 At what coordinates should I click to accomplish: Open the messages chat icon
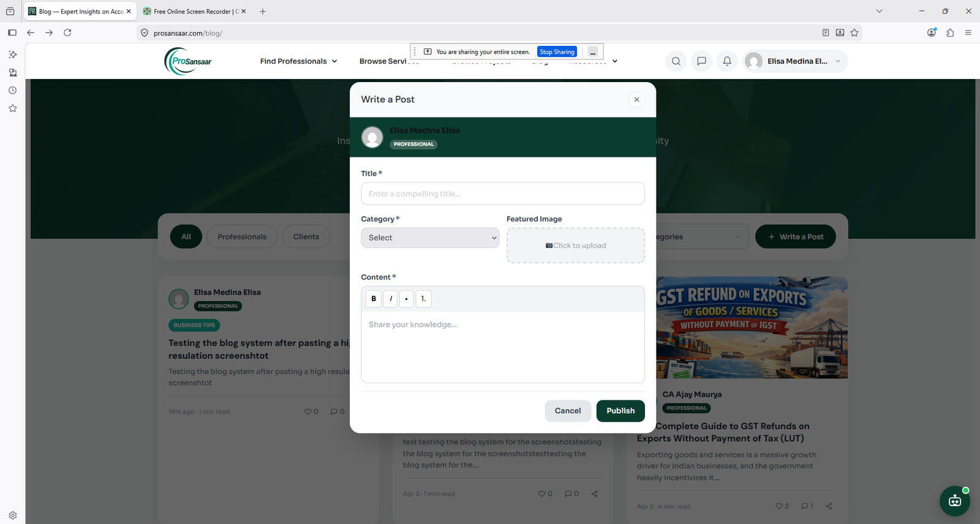pos(702,61)
